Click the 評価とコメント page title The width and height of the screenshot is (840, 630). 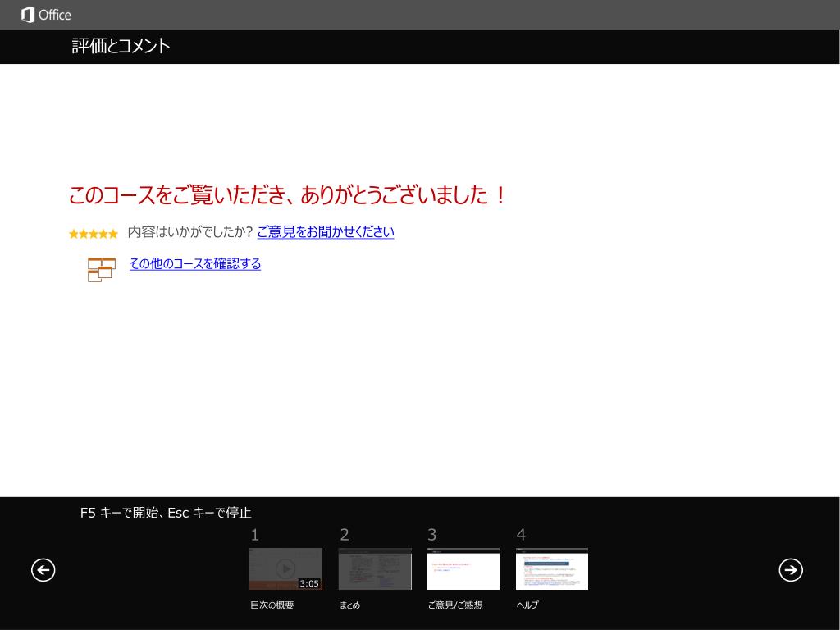pos(121,46)
